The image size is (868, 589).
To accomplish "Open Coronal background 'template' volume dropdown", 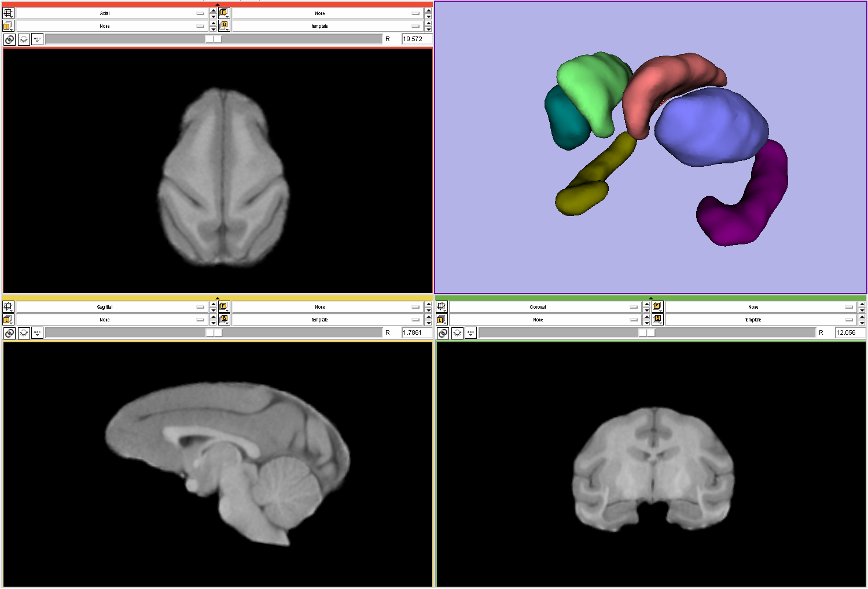I will pyautogui.click(x=759, y=320).
